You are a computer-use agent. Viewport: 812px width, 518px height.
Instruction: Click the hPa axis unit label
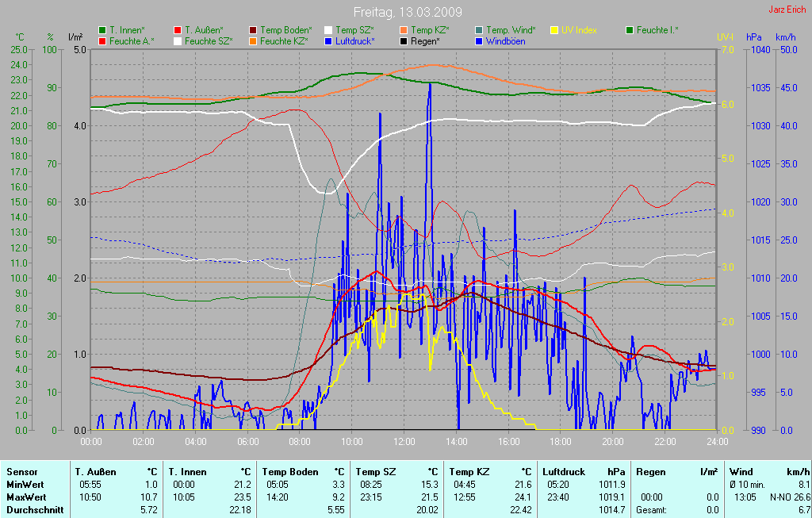pyautogui.click(x=753, y=36)
